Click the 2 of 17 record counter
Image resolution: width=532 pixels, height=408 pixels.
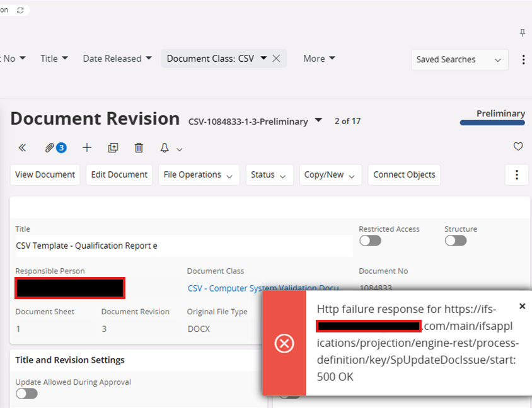pyautogui.click(x=347, y=121)
